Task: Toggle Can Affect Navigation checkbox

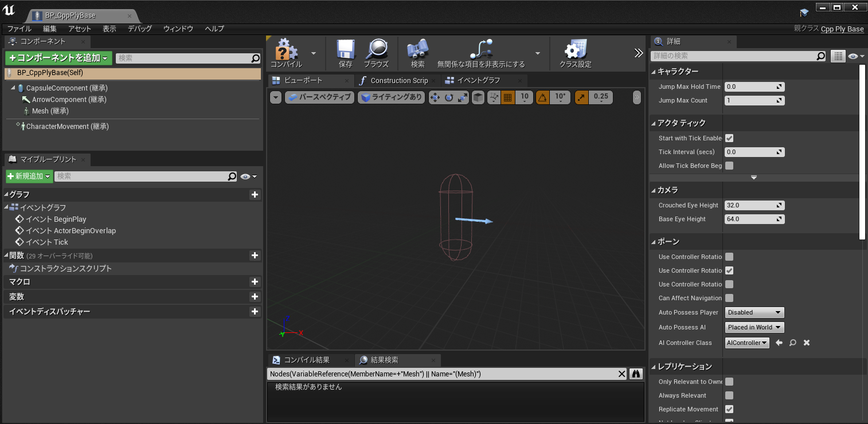Action: pos(729,298)
